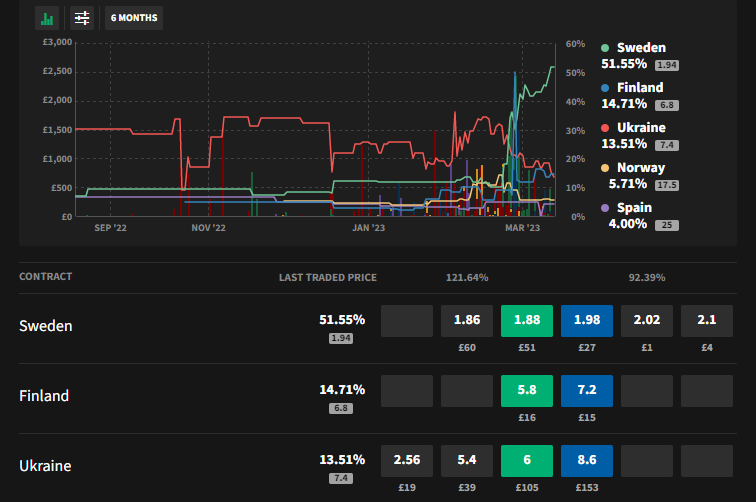Click Sweden 2.02 price button

(x=647, y=321)
